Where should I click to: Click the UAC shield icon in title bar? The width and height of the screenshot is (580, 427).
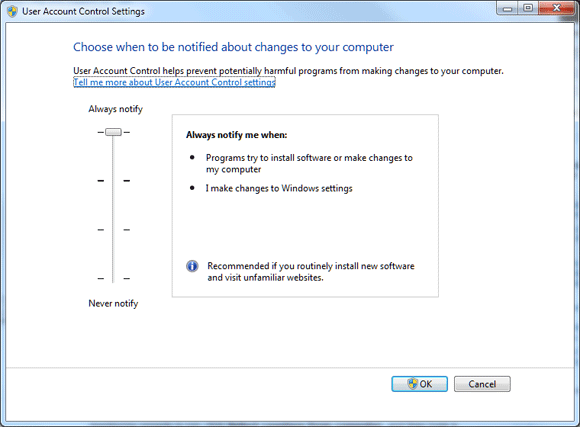click(x=12, y=11)
